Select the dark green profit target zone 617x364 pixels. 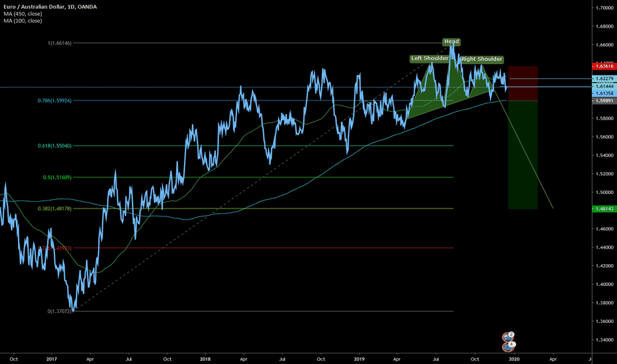[522, 155]
